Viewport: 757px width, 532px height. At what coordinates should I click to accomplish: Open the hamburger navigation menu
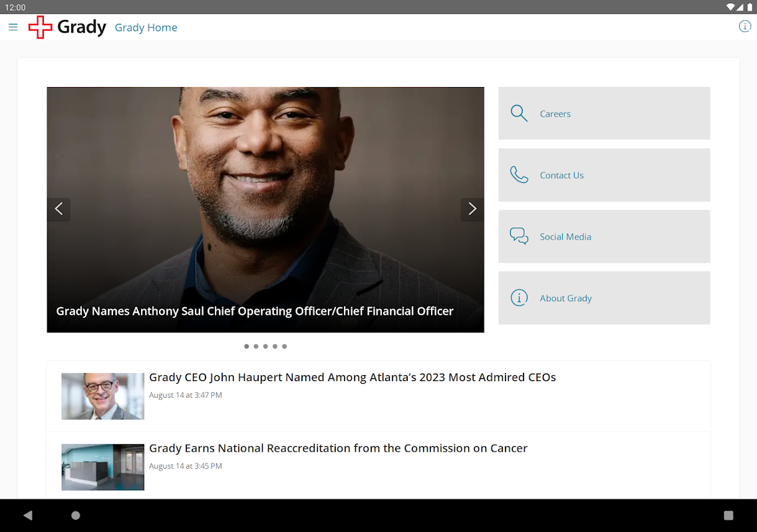(13, 27)
